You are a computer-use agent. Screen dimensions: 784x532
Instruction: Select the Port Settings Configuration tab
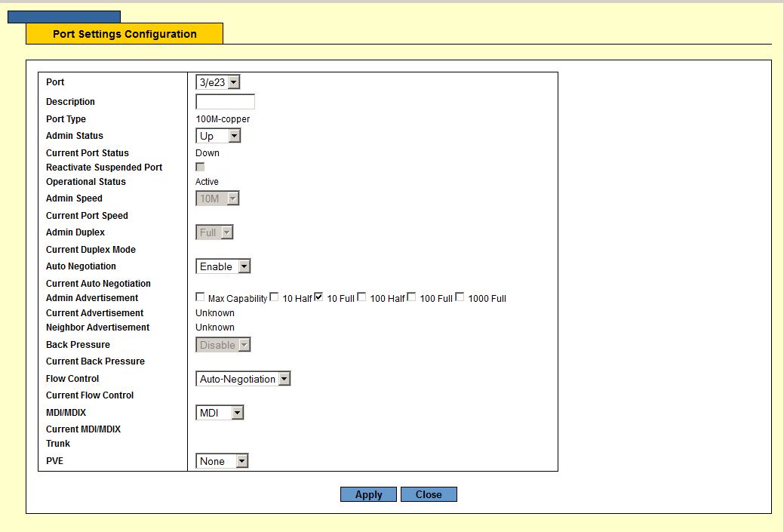point(125,34)
